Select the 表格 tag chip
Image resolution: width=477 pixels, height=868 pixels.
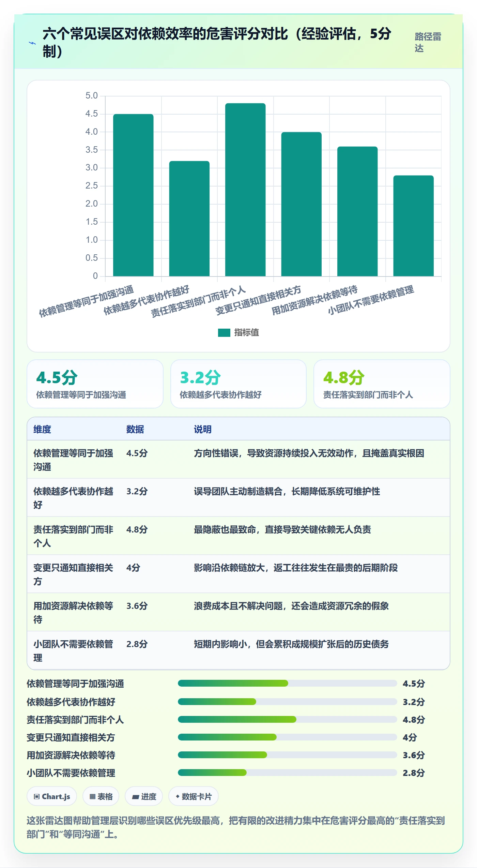pos(101,796)
